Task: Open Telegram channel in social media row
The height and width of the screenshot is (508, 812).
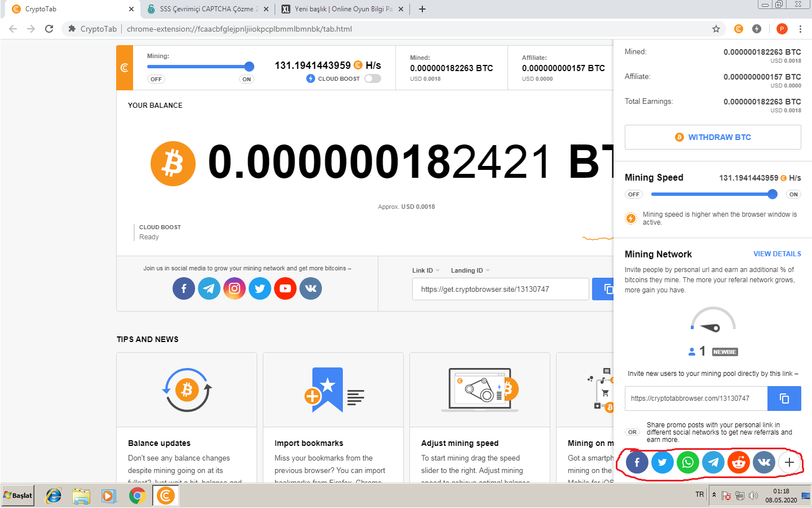Action: (x=209, y=288)
